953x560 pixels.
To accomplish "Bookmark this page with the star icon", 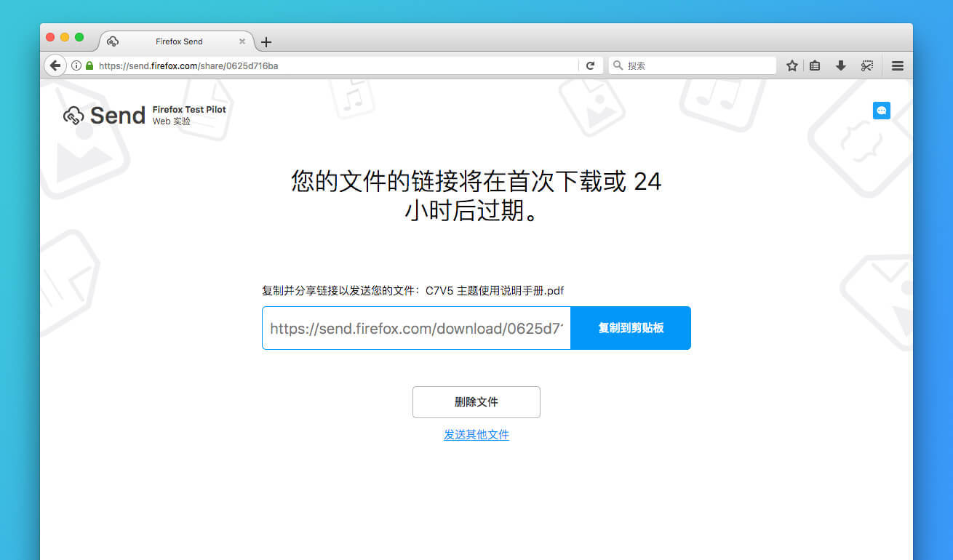I will [792, 65].
